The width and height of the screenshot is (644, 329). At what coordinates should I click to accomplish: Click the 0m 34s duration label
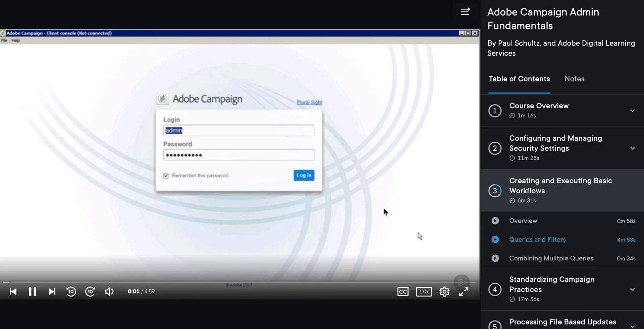(x=626, y=259)
